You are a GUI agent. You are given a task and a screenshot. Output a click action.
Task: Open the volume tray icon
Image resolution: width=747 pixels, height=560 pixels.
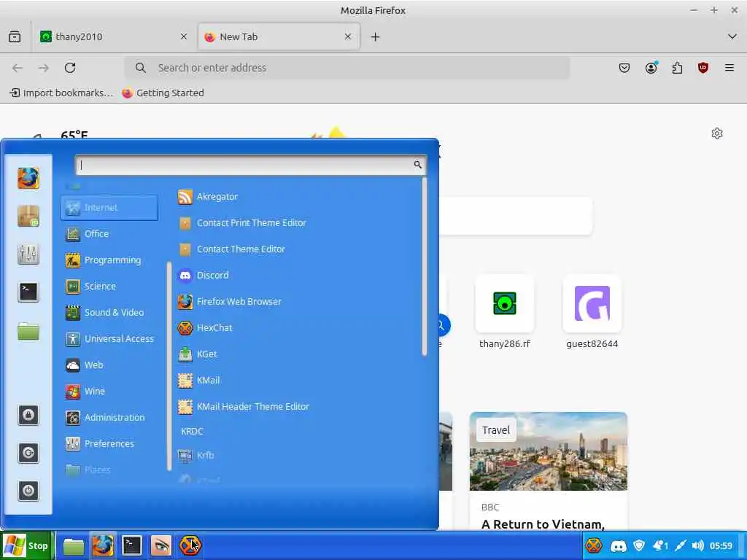click(x=698, y=545)
